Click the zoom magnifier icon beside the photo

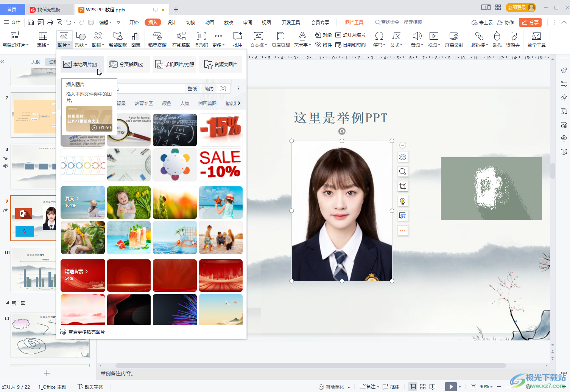tap(403, 172)
